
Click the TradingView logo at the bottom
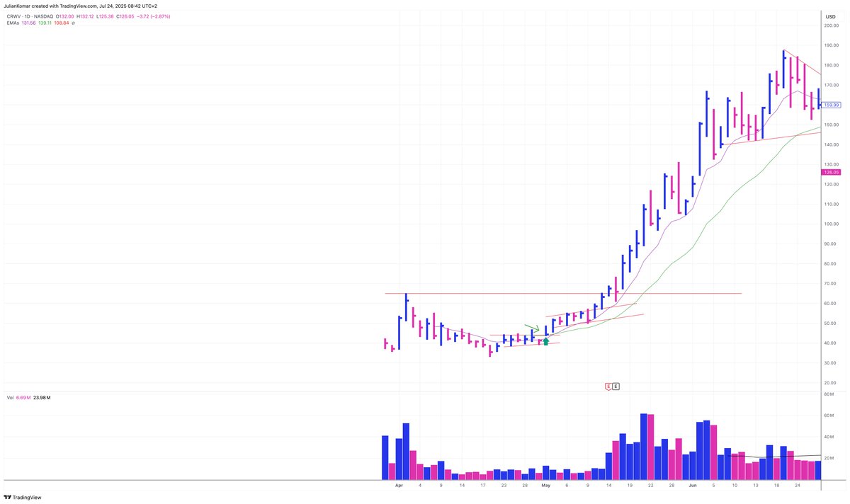[23, 497]
